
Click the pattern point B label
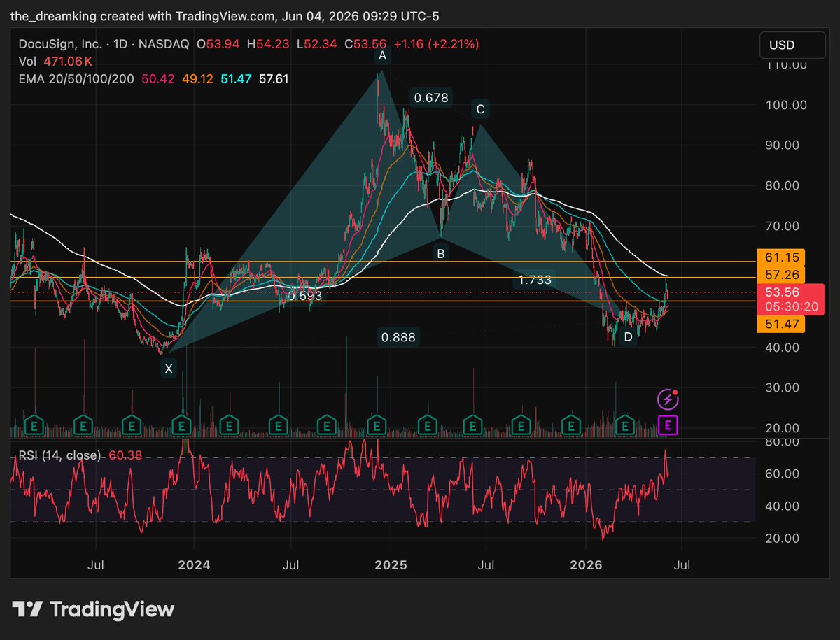[441, 254]
